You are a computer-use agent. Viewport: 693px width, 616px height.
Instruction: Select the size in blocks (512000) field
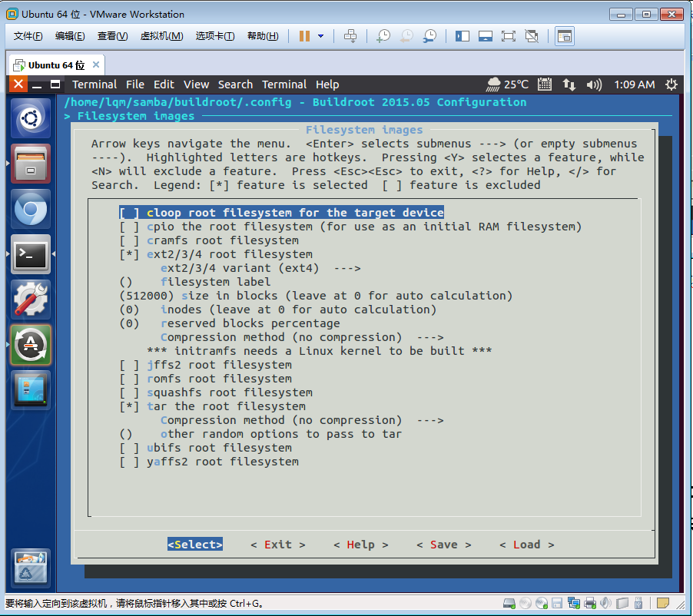[x=316, y=296]
